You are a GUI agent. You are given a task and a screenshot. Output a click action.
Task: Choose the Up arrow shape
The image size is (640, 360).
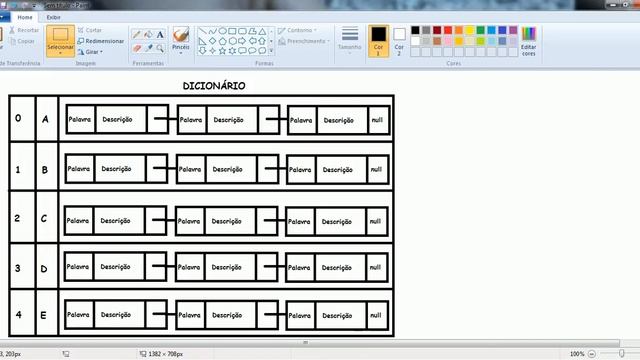pyautogui.click(x=262, y=41)
